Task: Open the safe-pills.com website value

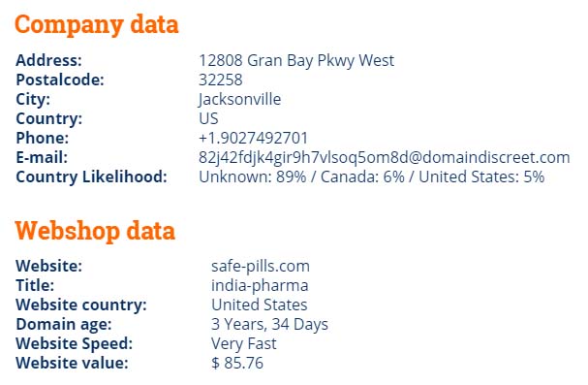Action: (261, 267)
